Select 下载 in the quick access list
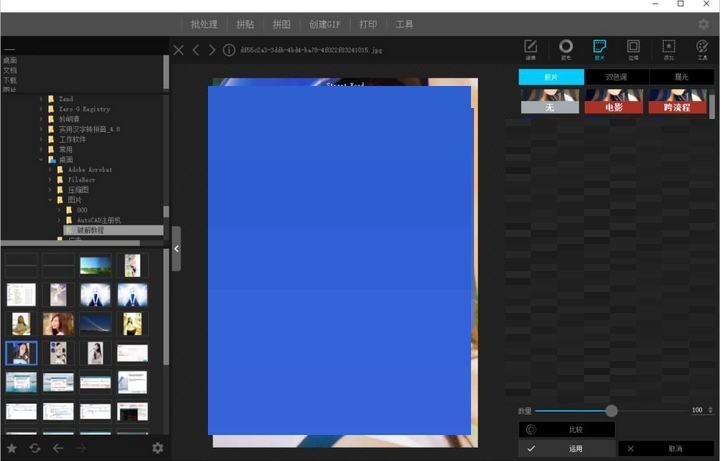Image resolution: width=723 pixels, height=461 pixels. pos(10,81)
